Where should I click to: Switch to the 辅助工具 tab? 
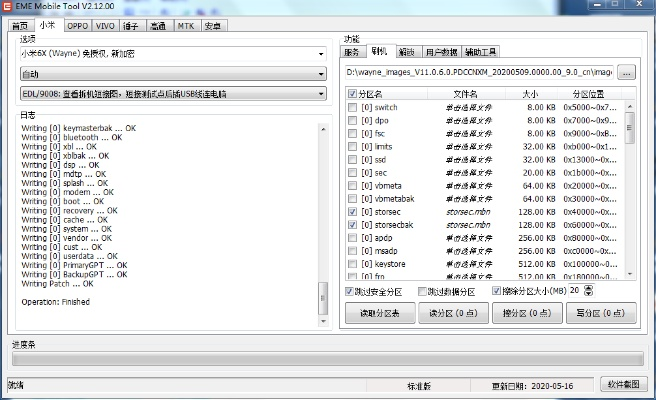click(x=480, y=51)
